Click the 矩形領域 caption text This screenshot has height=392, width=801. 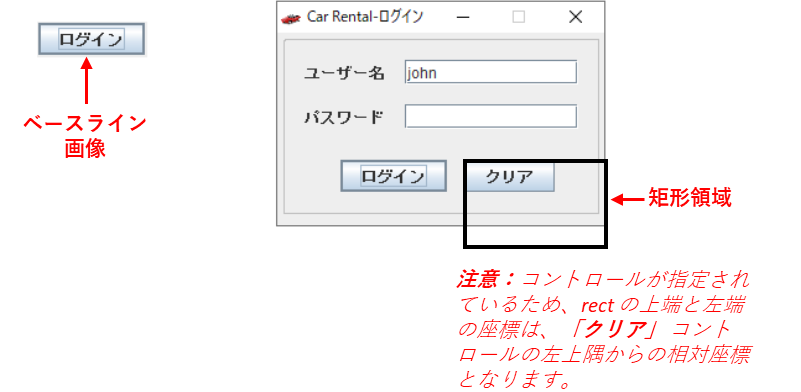pyautogui.click(x=690, y=198)
